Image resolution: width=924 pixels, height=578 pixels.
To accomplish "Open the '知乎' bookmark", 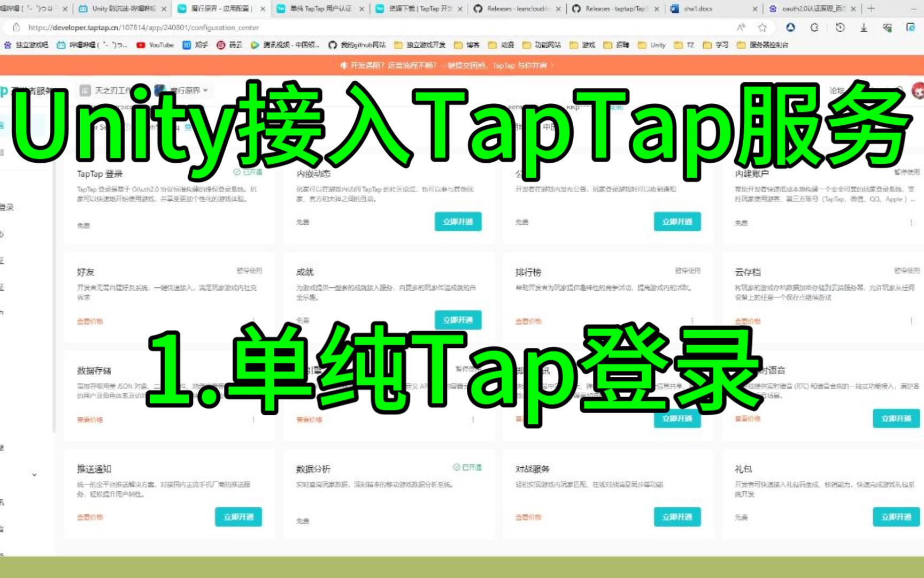I will (195, 45).
